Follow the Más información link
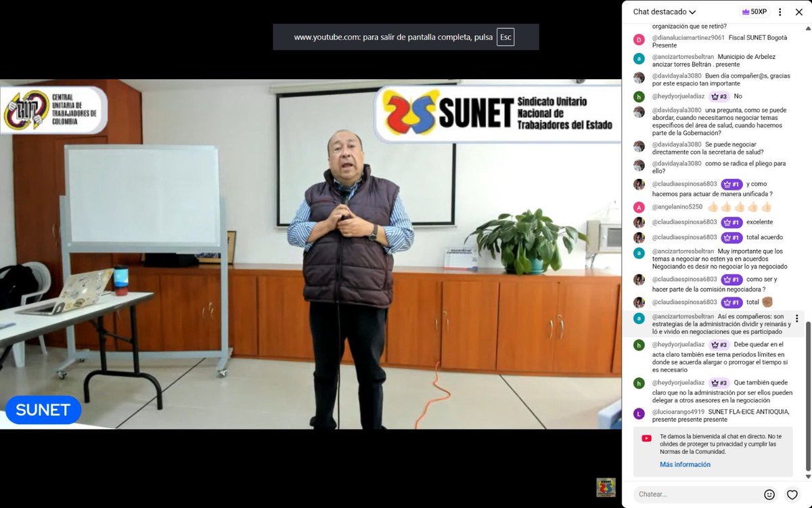The image size is (812, 508). pos(685,465)
